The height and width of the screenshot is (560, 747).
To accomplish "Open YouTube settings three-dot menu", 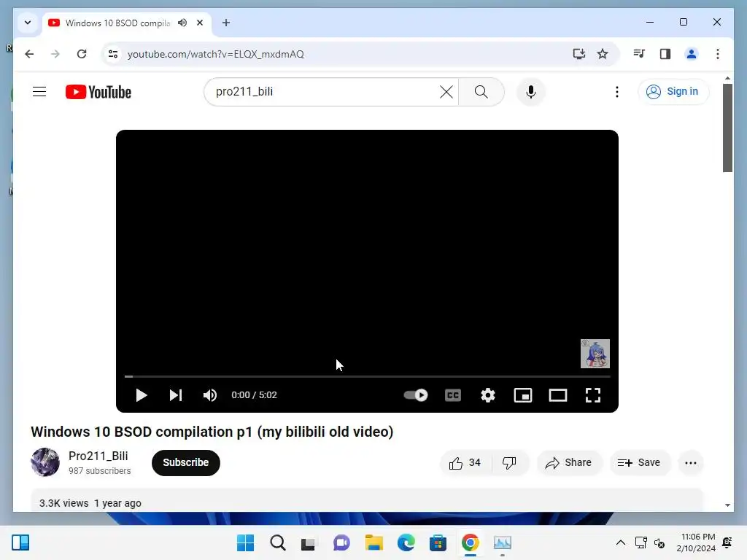I will point(617,92).
